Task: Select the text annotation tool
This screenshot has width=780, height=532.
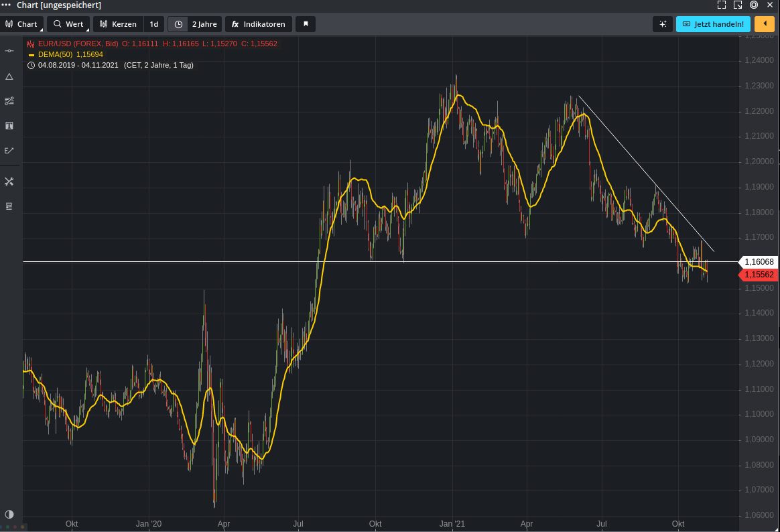Action: 9,126
